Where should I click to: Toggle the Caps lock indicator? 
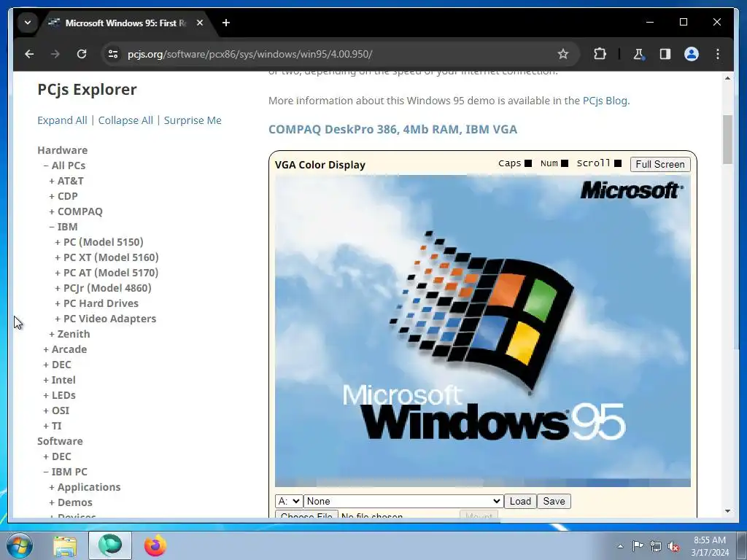(x=528, y=163)
